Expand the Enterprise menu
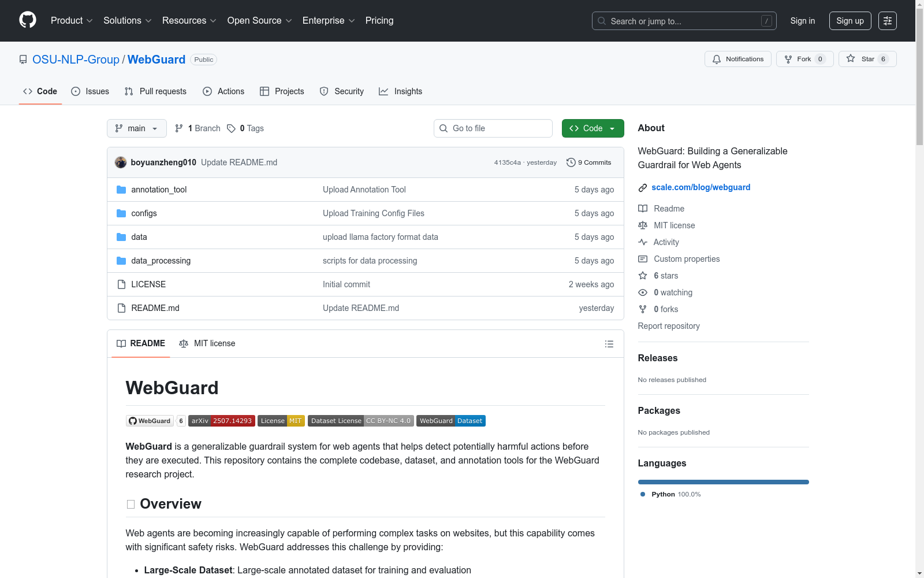The height and width of the screenshot is (578, 924). 329,21
